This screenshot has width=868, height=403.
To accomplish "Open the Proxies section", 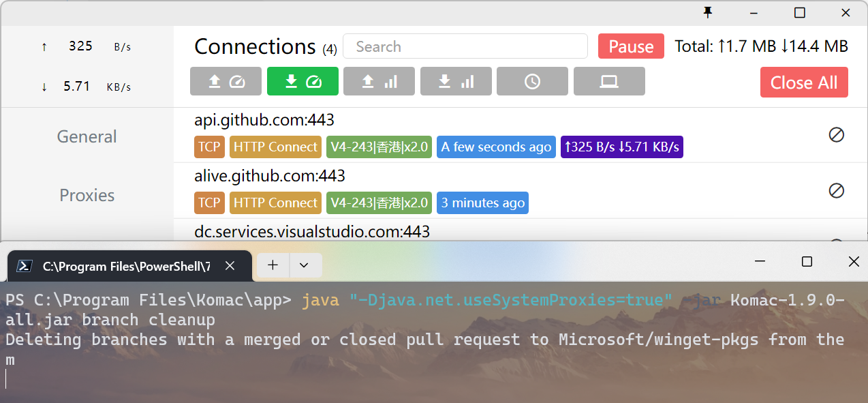I will [x=87, y=195].
